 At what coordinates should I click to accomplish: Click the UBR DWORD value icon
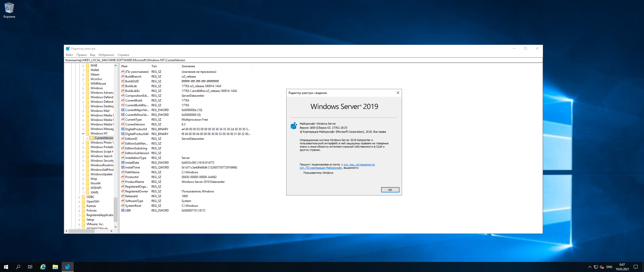coord(123,211)
